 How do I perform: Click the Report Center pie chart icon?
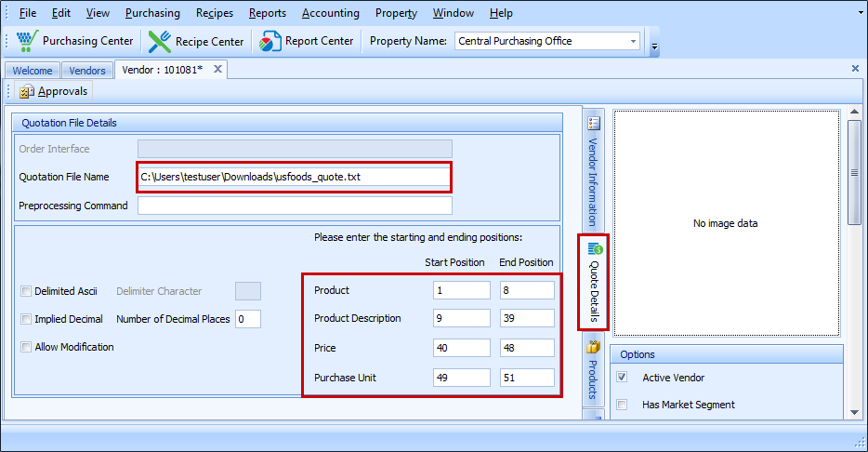pos(270,41)
